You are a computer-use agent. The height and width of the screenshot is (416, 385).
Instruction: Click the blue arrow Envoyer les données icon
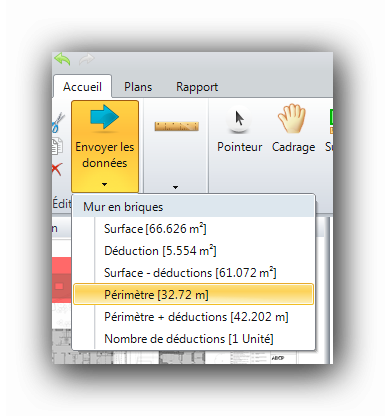coord(104,117)
